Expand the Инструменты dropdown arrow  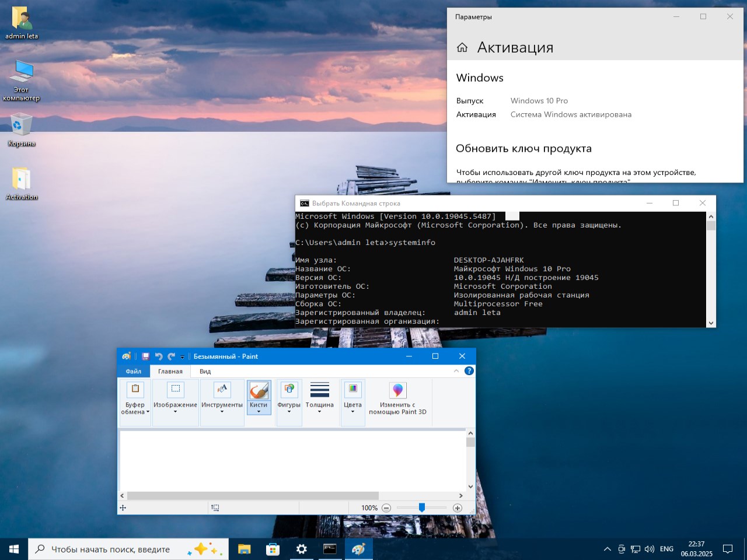[222, 412]
